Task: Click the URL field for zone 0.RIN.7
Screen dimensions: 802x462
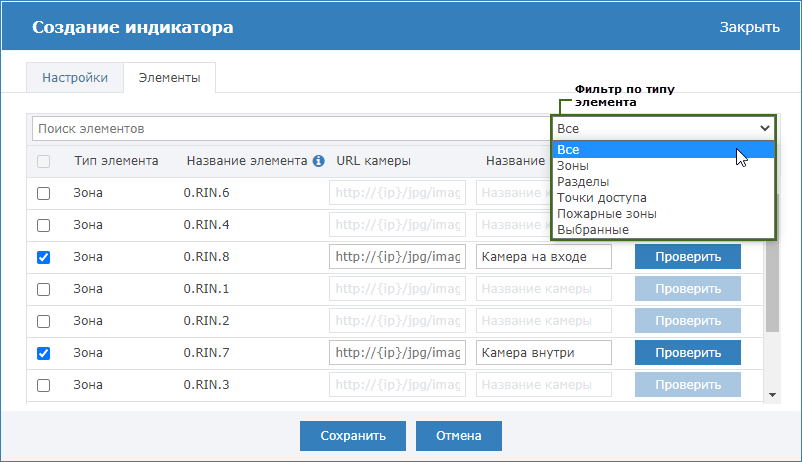Action: (397, 353)
